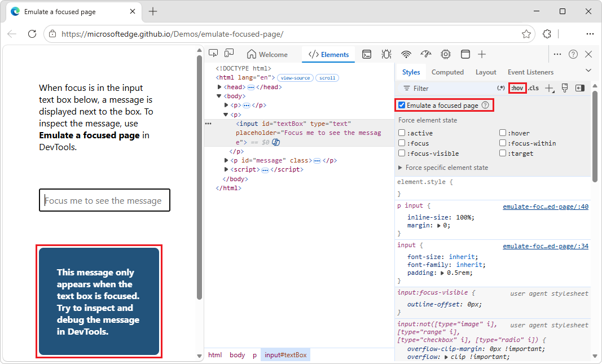Screen dimensions: 602x364
Task: Open the Welcome tab
Action: pos(267,55)
